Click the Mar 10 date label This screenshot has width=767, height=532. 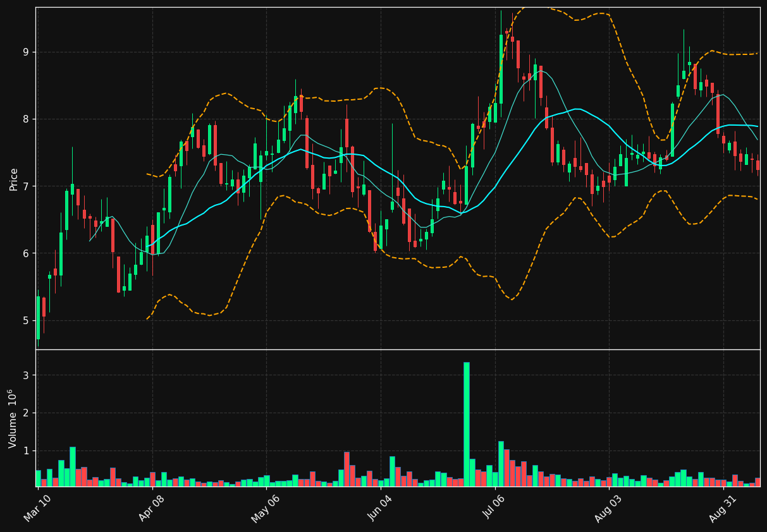click(38, 509)
